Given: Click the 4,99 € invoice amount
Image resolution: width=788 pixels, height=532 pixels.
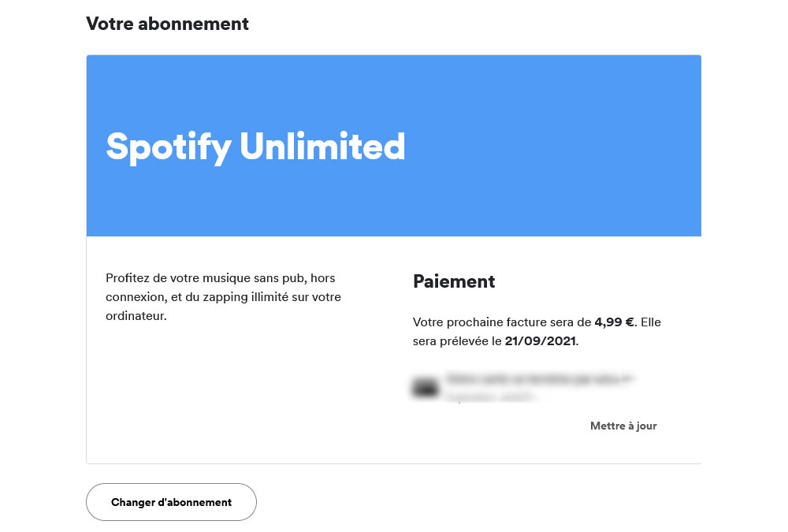Looking at the screenshot, I should pos(614,322).
